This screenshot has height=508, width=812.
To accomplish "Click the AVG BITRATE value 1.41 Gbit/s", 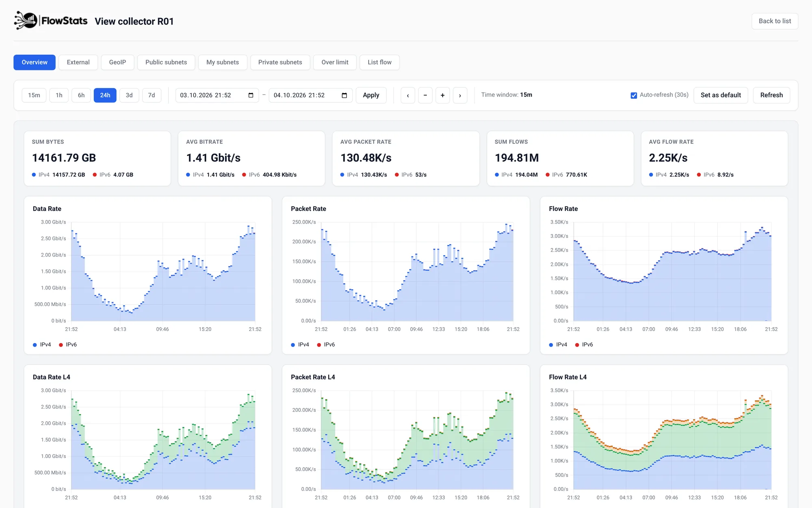I will [x=214, y=158].
